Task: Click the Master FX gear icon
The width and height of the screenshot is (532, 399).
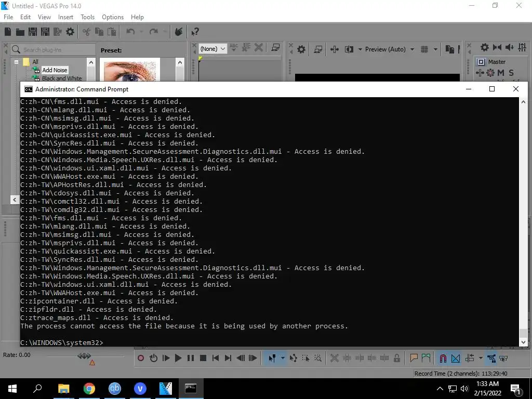Action: (490, 73)
